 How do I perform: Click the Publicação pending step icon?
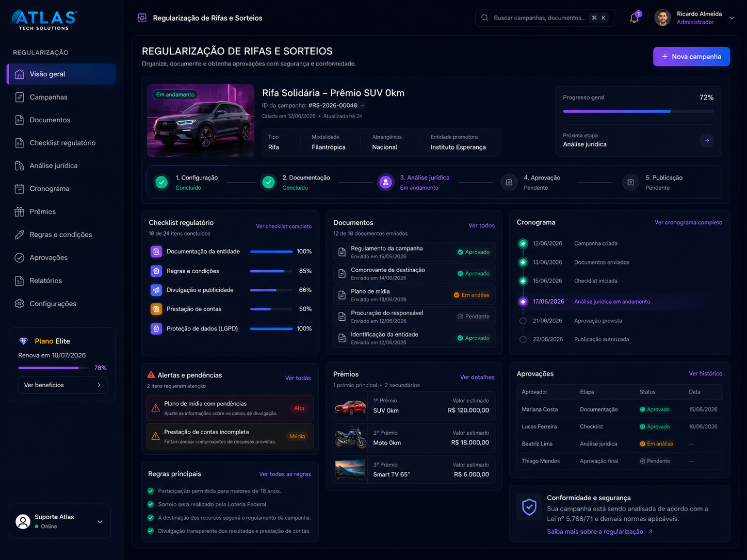[630, 182]
